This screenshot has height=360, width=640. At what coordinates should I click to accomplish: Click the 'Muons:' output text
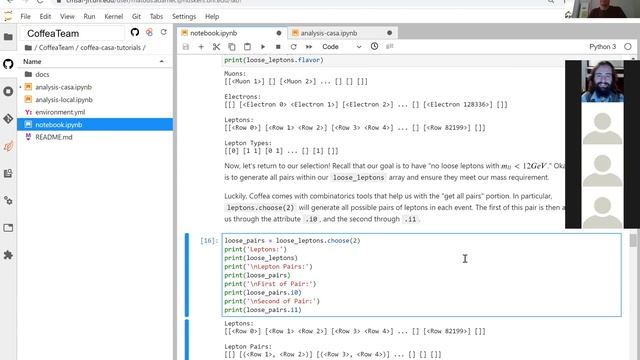[235, 73]
